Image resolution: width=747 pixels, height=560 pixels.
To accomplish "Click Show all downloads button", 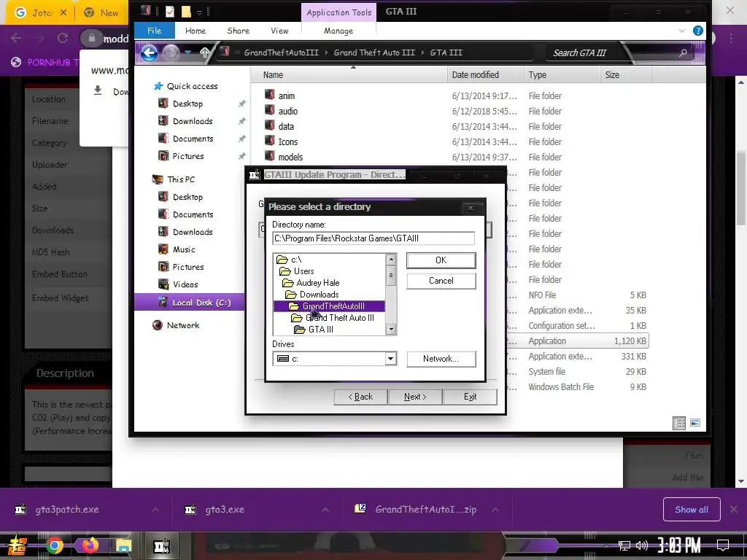I will (x=692, y=510).
